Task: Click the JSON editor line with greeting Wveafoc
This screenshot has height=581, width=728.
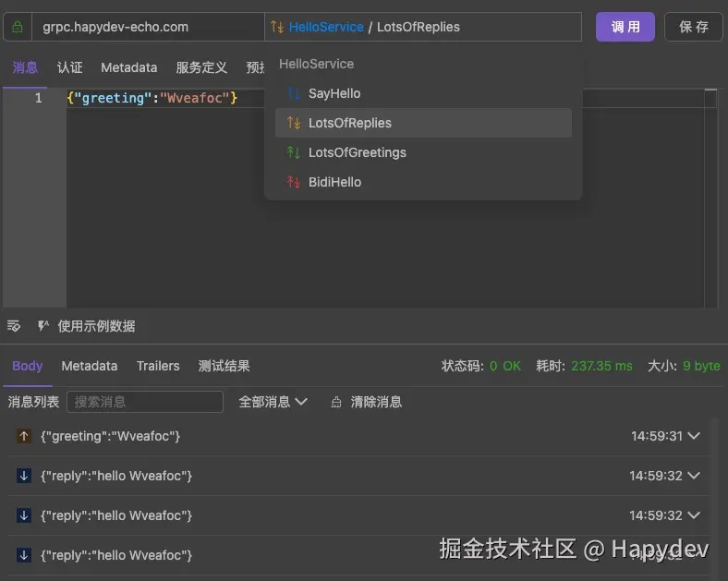Action: click(152, 98)
